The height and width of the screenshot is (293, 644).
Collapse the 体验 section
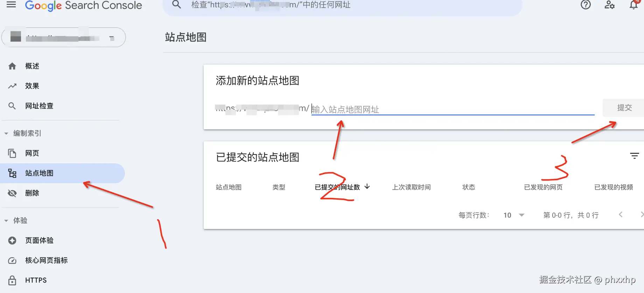click(x=6, y=221)
